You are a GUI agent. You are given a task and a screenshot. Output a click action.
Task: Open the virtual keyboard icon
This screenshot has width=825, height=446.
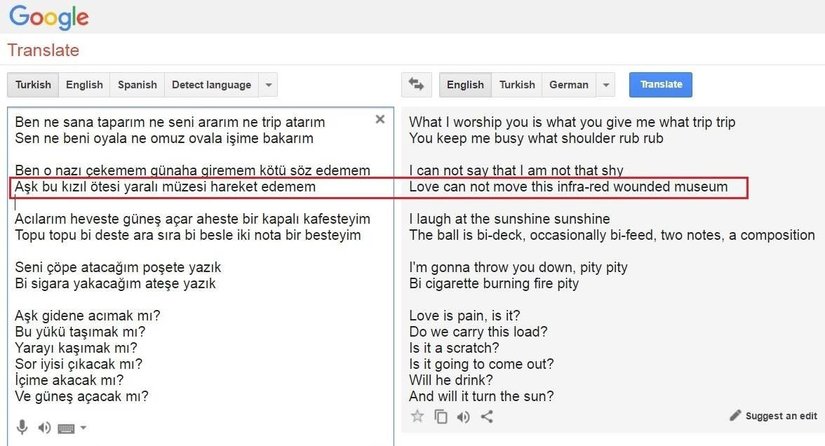pyautogui.click(x=66, y=428)
